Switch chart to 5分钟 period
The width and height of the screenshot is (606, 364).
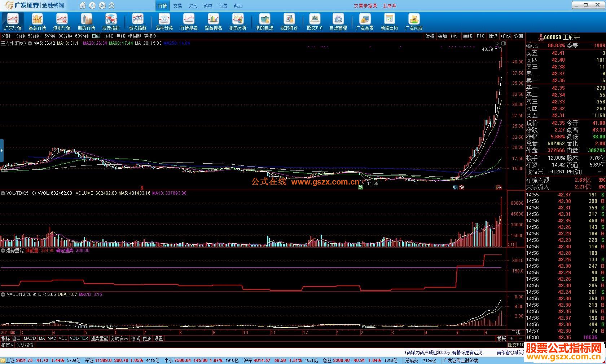33,36
